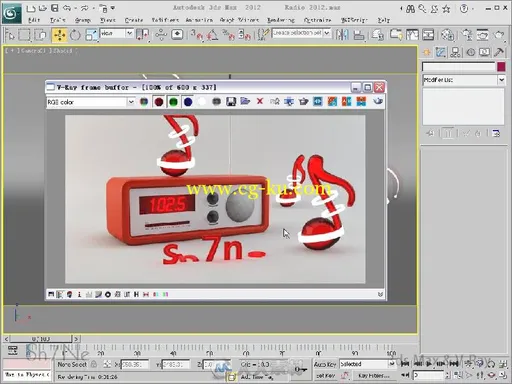Viewport: 512px width, 384px height.
Task: Click the time slider left arrow
Action: [6, 339]
